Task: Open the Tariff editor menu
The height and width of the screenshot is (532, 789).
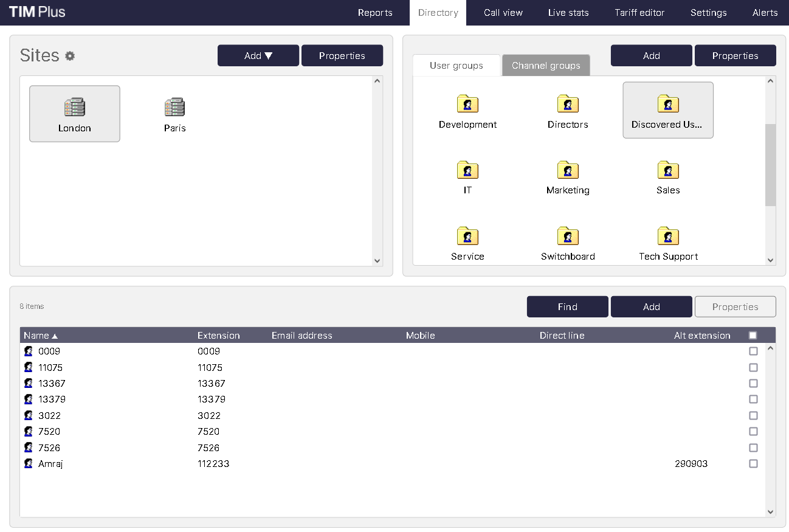Action: click(639, 12)
